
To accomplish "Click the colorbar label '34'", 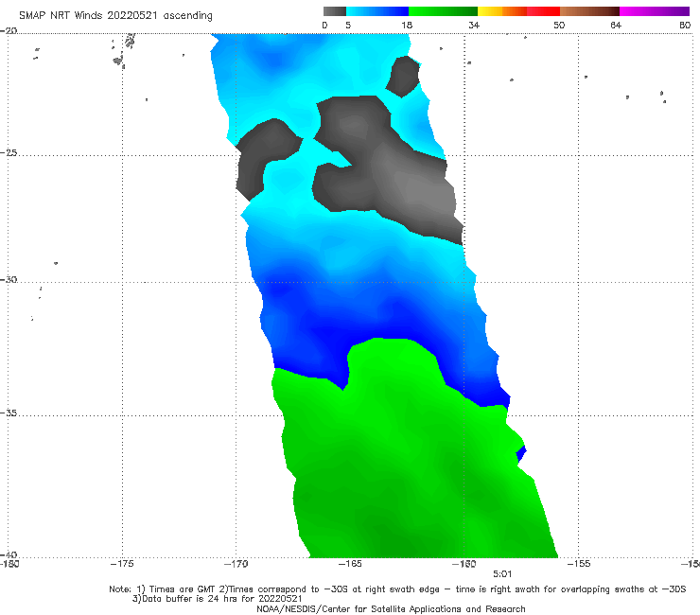I will 474,25.
